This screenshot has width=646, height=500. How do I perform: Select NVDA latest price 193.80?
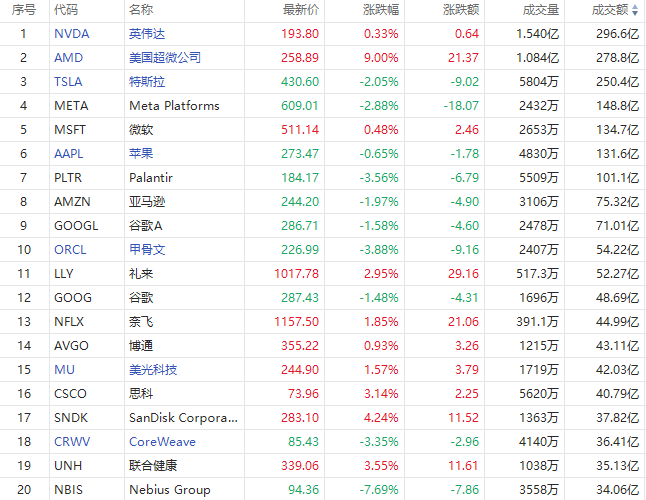tap(300, 34)
